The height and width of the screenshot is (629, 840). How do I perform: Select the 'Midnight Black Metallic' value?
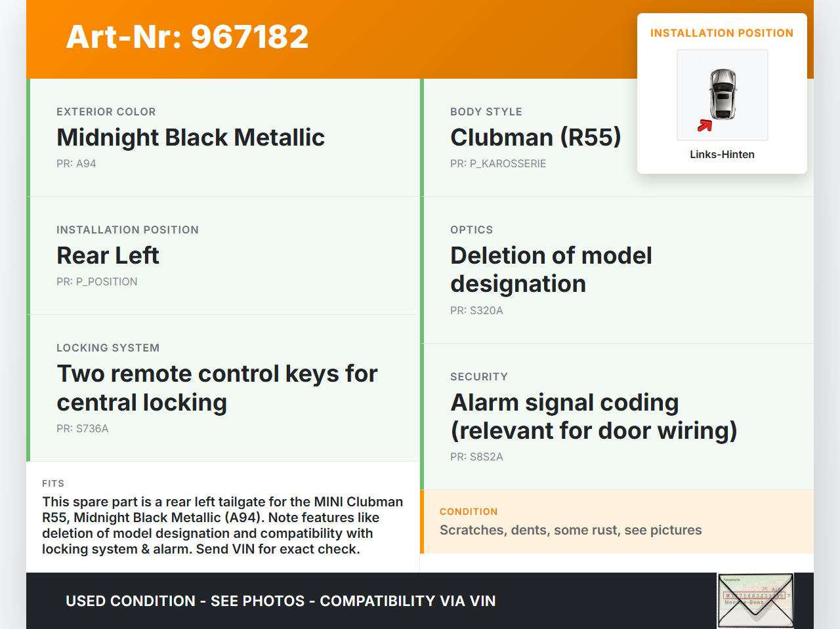191,137
